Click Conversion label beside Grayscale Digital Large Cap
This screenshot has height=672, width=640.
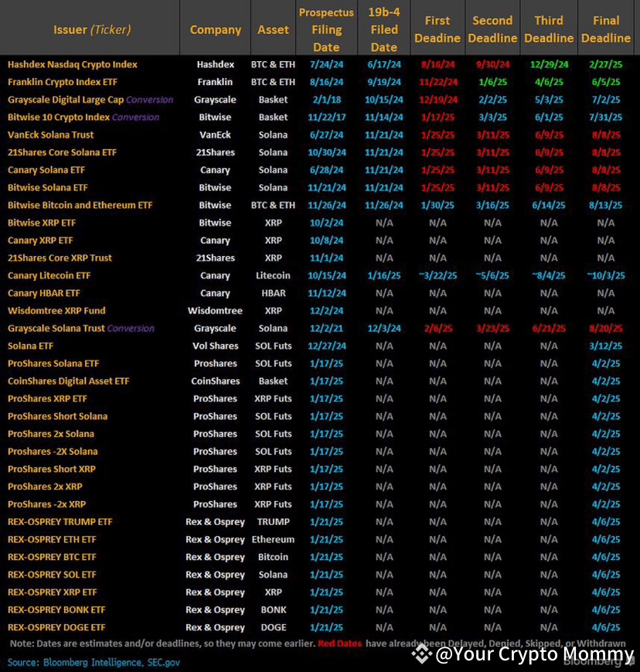(x=149, y=100)
